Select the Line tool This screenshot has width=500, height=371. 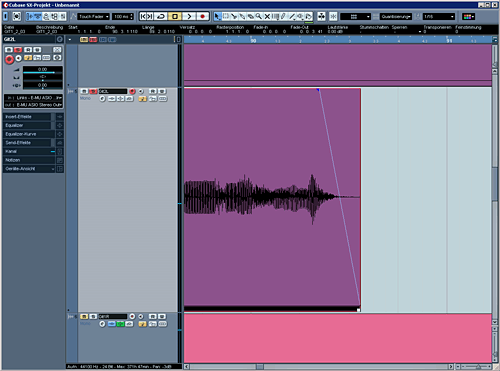[x=292, y=16]
